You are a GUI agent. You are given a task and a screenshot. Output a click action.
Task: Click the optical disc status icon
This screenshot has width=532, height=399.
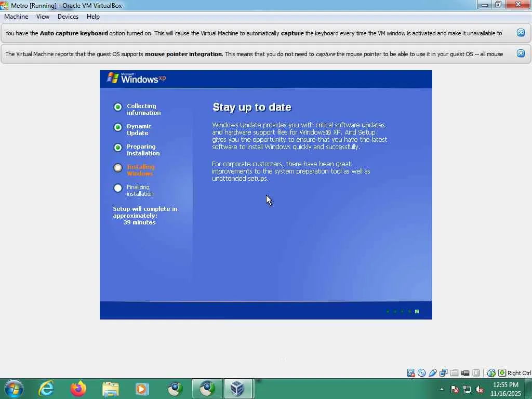click(422, 373)
